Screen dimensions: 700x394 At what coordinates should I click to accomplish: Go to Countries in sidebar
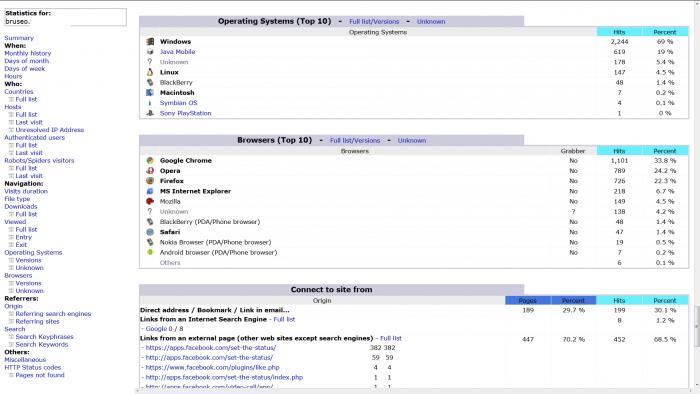coord(19,91)
